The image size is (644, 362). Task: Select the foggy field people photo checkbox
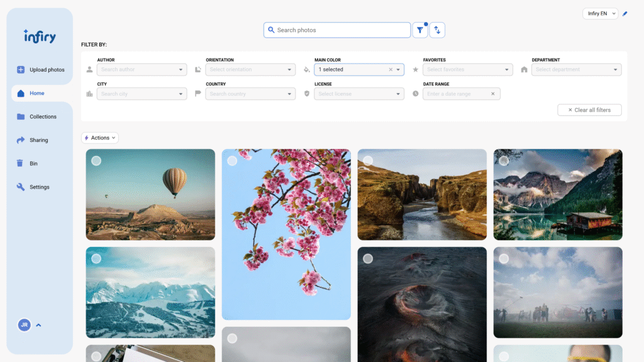(504, 258)
